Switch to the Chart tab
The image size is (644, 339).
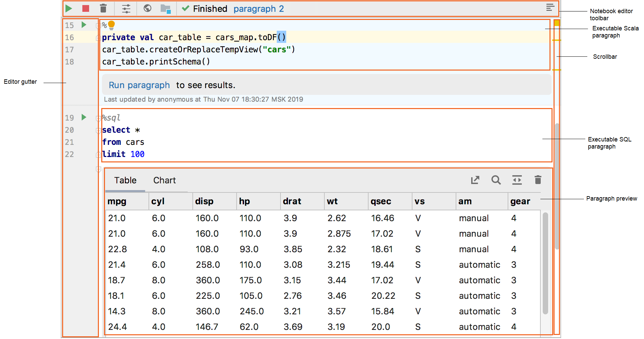(x=164, y=180)
